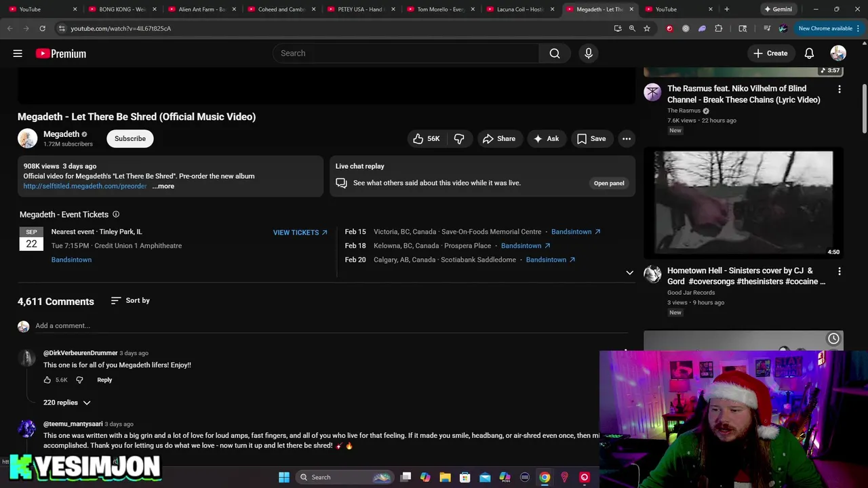Open the Ask AI feature

(x=547, y=139)
